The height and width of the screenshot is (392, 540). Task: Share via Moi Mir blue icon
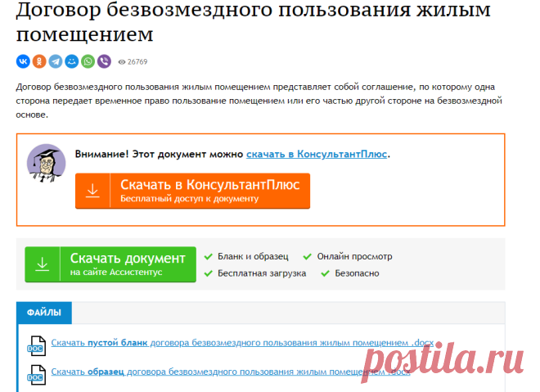pyautogui.click(x=72, y=61)
